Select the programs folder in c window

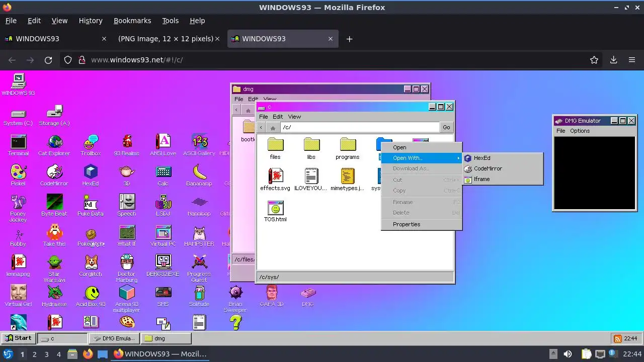tap(348, 148)
